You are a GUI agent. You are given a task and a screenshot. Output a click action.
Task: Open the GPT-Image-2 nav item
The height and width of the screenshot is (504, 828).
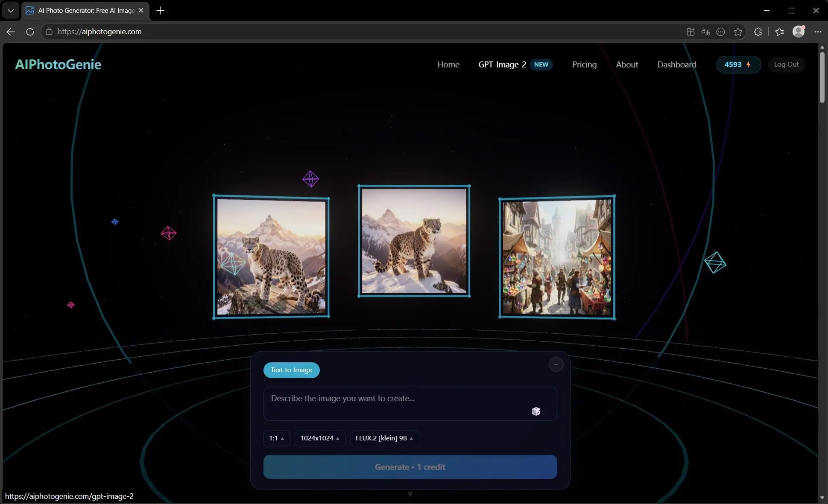(x=515, y=64)
